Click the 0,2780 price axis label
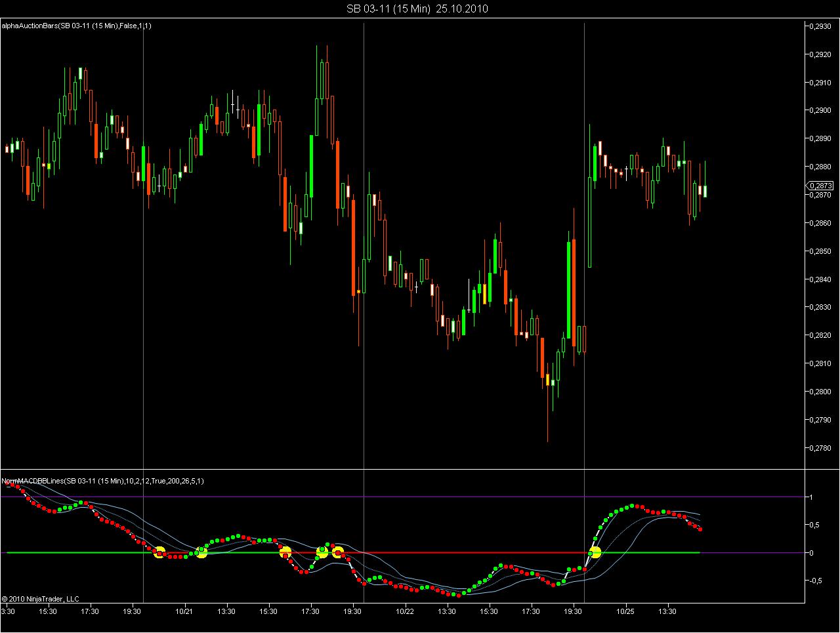 821,448
